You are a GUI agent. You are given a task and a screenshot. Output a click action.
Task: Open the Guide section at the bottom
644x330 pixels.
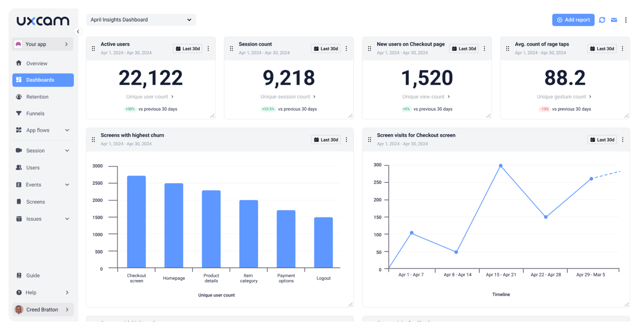click(x=34, y=275)
